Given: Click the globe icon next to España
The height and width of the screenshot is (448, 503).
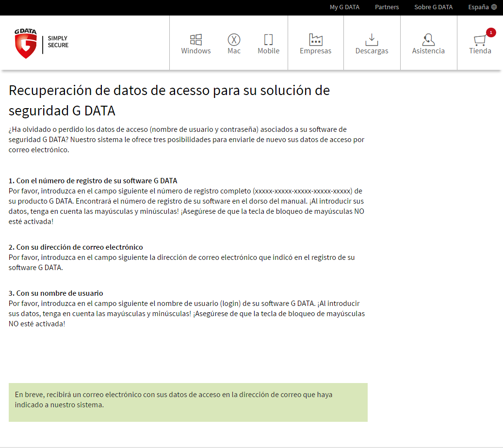Looking at the screenshot, I should tap(494, 7).
